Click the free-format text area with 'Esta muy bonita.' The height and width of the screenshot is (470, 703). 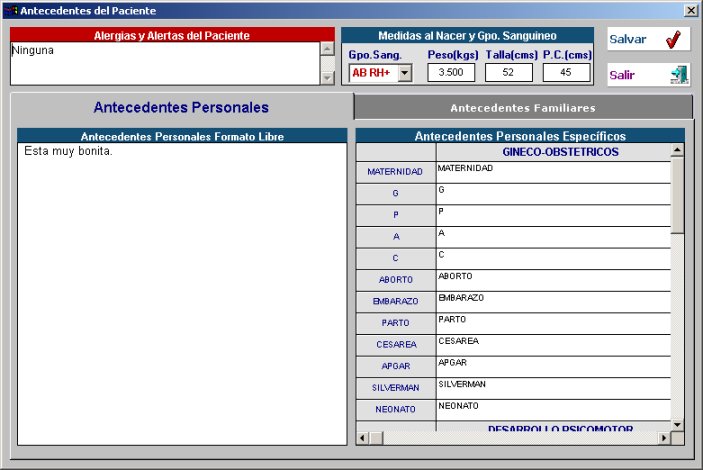click(182, 294)
